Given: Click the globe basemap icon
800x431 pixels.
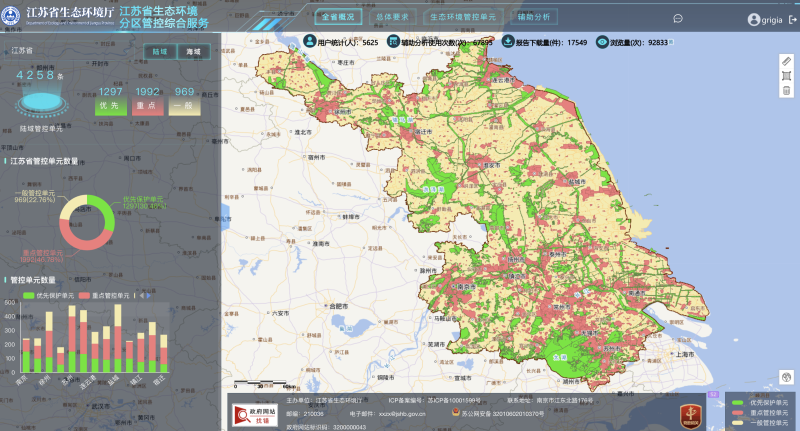Looking at the screenshot, I should (786, 376).
